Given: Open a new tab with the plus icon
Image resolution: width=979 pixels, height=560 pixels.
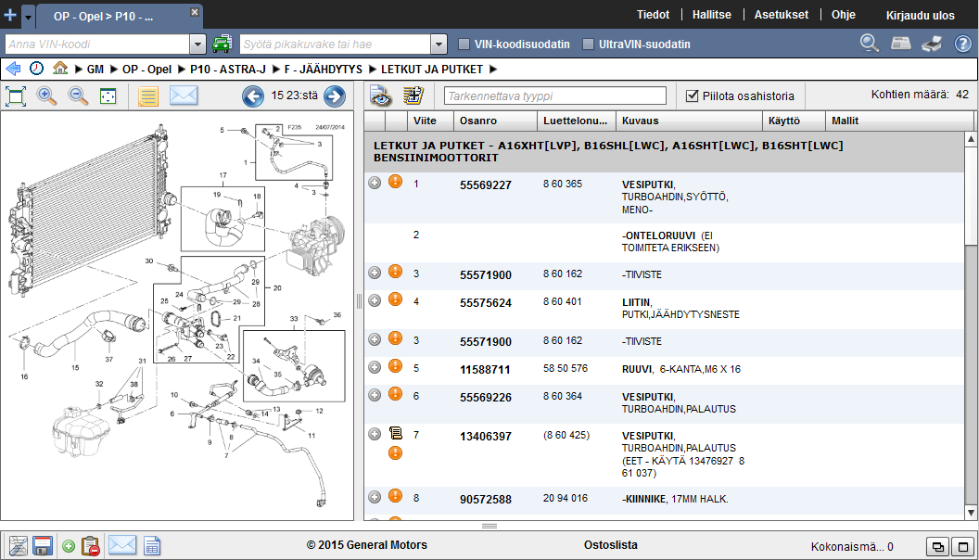Looking at the screenshot, I should click(10, 14).
